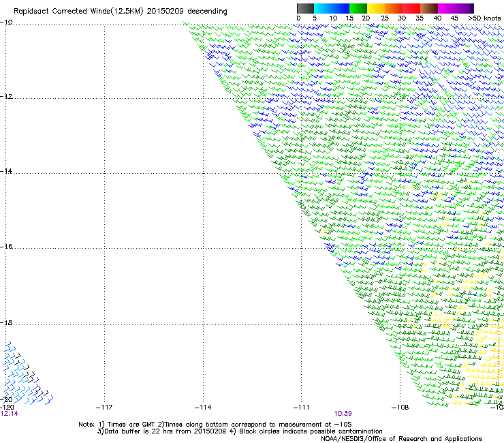Screen dimensions: 504x443
Task: Click the '>50 knots' legend label
Action: pyautogui.click(x=484, y=18)
